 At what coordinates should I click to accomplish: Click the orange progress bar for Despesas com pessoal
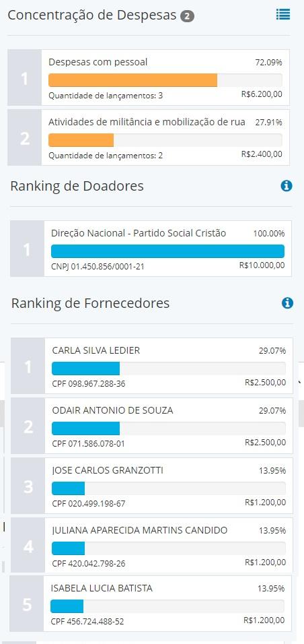(133, 80)
